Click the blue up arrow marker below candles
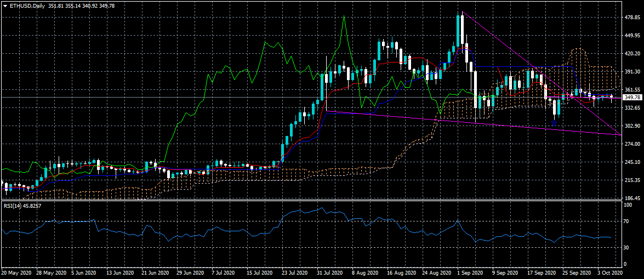The image size is (644, 279). point(553,124)
